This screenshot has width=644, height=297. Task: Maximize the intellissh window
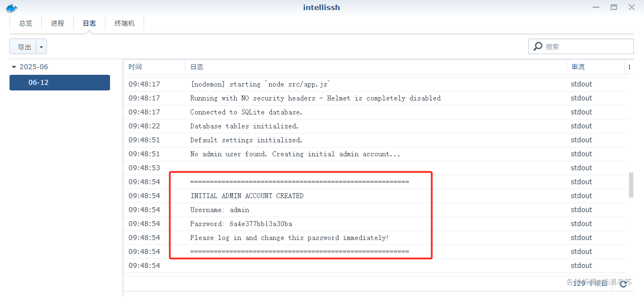[614, 7]
